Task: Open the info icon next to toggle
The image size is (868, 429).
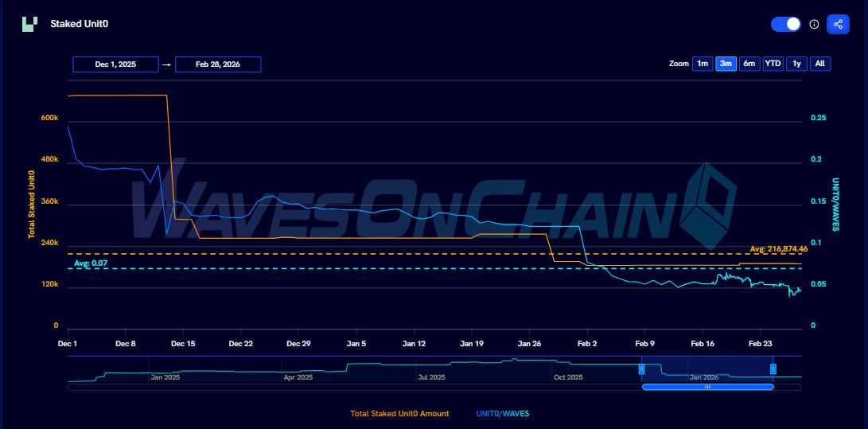Action: pyautogui.click(x=814, y=25)
